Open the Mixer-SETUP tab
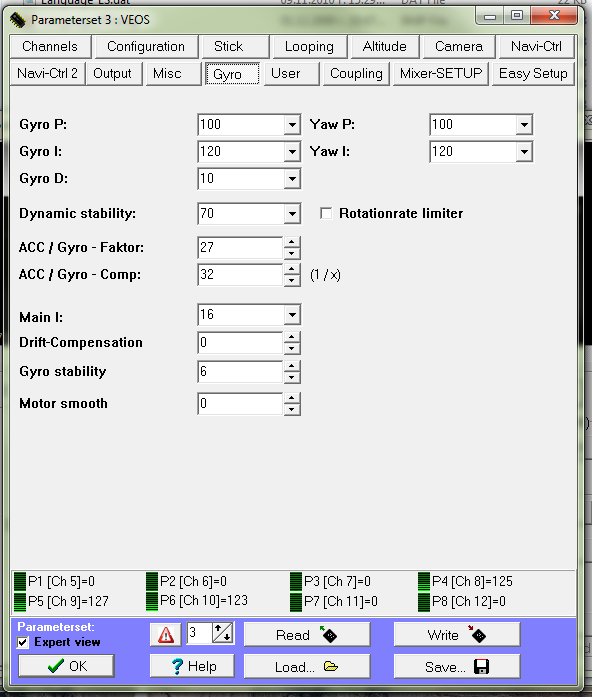Viewport: 592px width, 697px height. [440, 73]
